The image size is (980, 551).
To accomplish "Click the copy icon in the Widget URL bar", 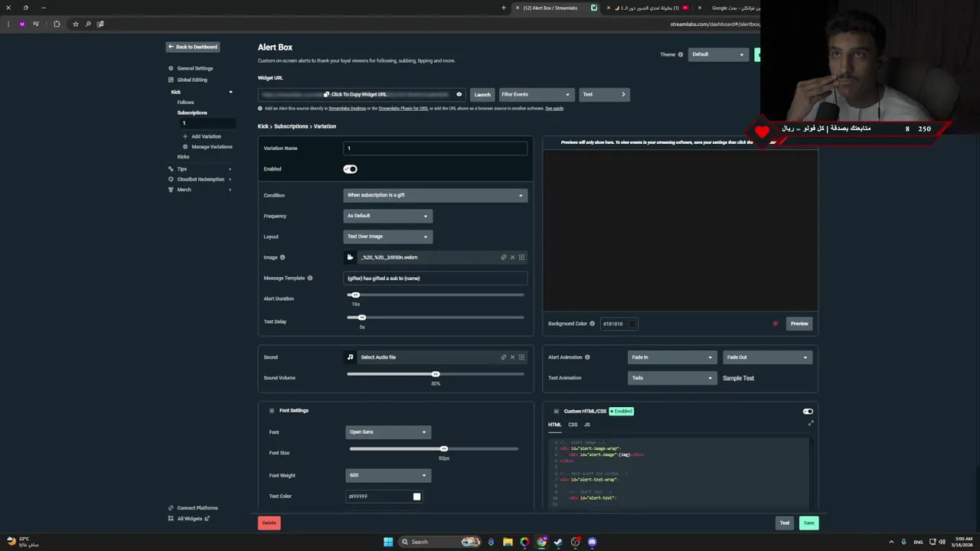I will (x=326, y=94).
